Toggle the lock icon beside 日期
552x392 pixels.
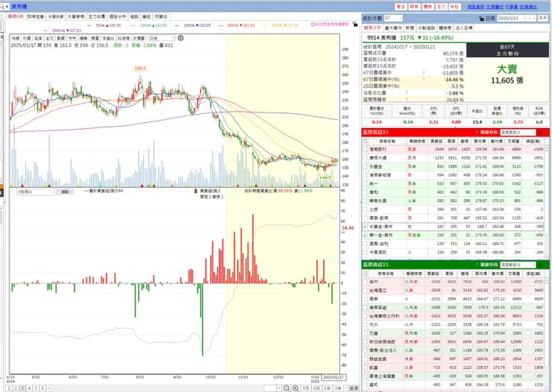coord(481,19)
